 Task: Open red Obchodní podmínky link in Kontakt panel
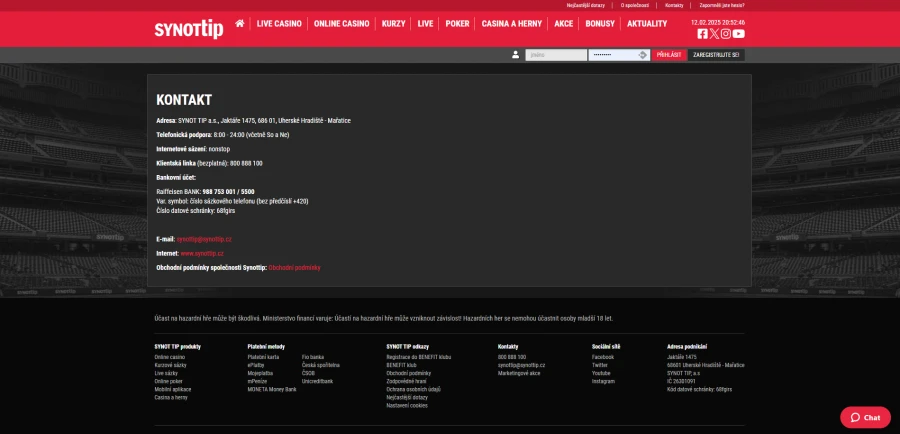(294, 268)
